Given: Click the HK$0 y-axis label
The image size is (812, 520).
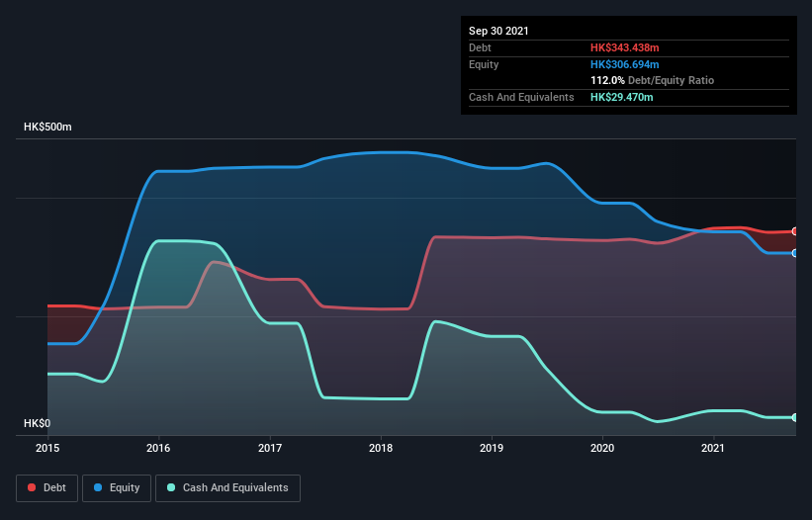Looking at the screenshot, I should (x=38, y=423).
